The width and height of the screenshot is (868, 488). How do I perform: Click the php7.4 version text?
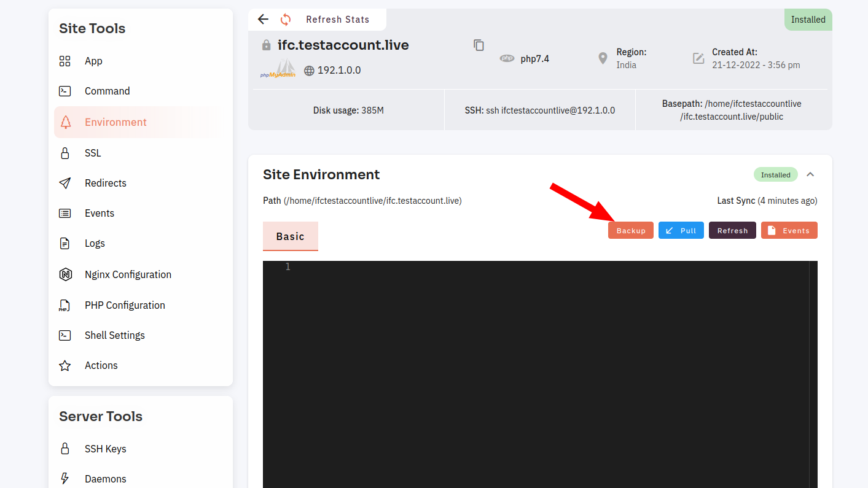535,59
